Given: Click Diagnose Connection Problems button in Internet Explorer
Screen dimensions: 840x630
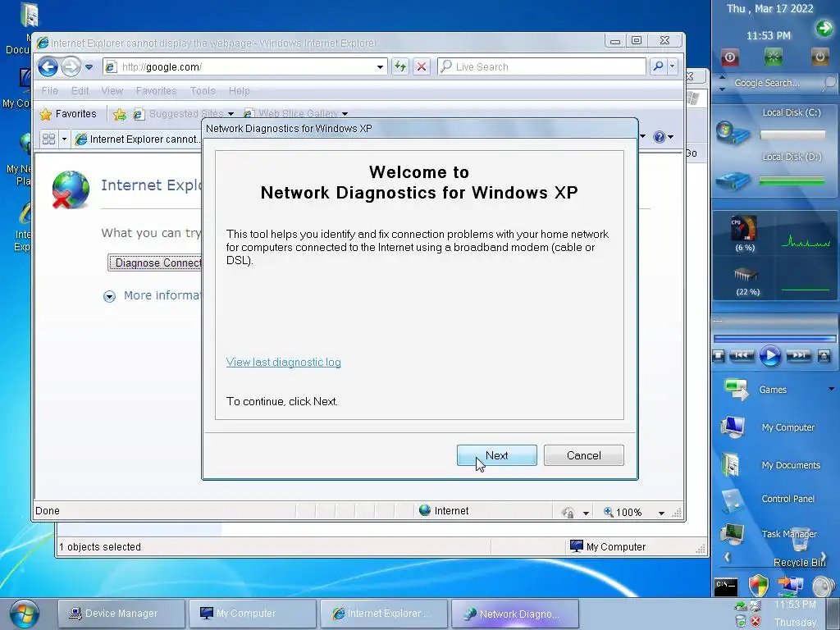Looking at the screenshot, I should point(155,262).
